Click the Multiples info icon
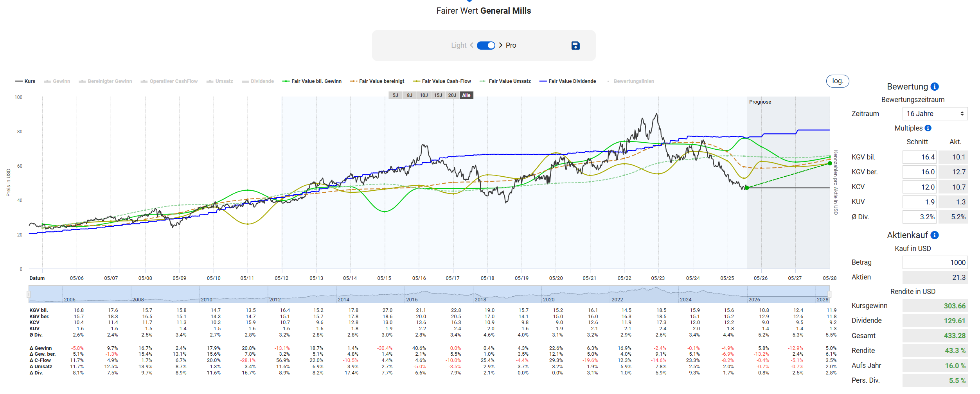 tap(928, 128)
